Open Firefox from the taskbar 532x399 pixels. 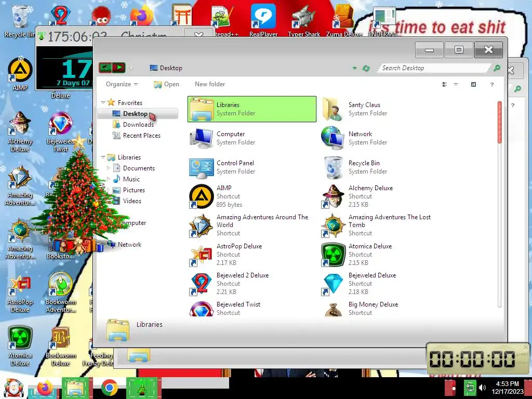(45, 388)
